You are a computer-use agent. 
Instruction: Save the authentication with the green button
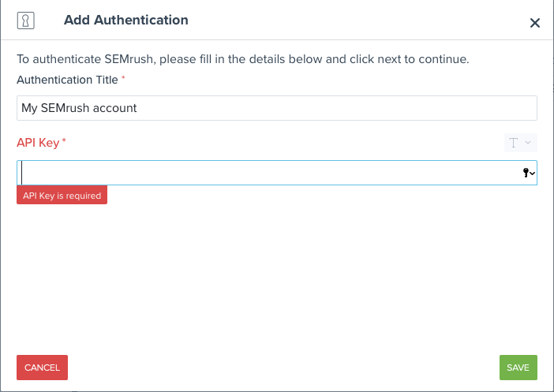tap(518, 368)
